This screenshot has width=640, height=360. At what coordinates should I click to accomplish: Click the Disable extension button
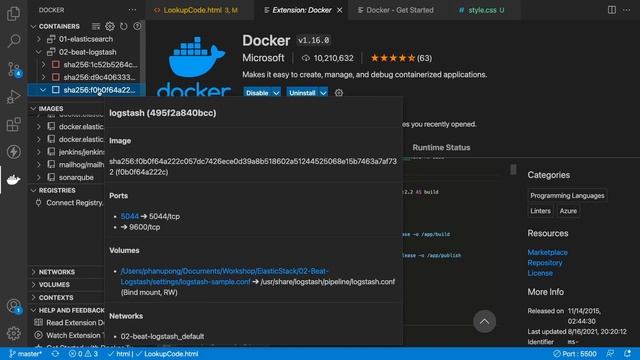[257, 93]
